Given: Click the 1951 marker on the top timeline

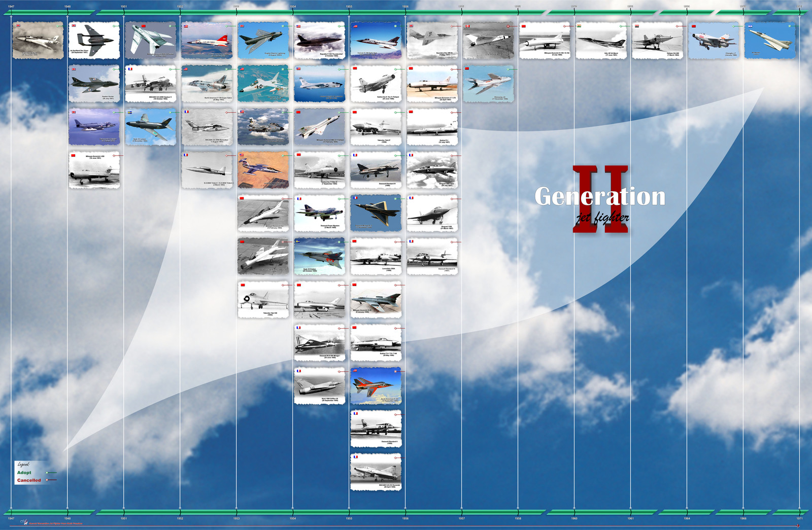Looking at the screenshot, I should tap(124, 7).
